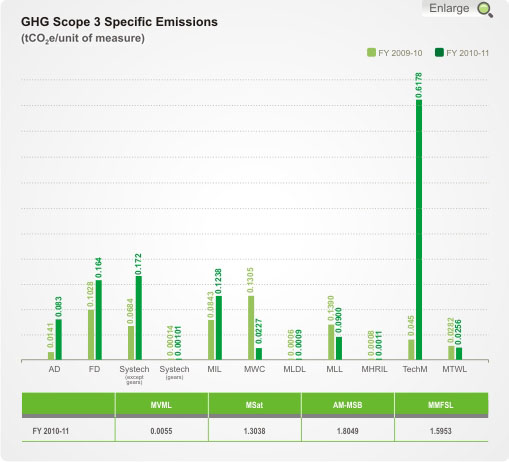
Task: Click the MTWL axis label
Action: coord(454,369)
